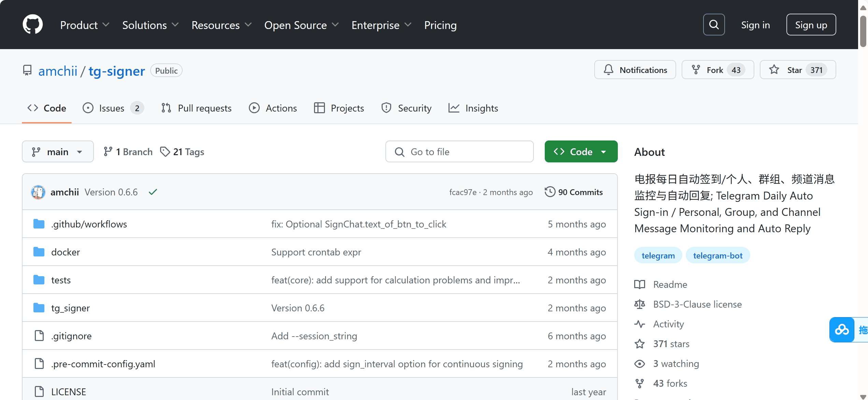
Task: Click the star icon next to 371 stars
Action: pyautogui.click(x=640, y=344)
